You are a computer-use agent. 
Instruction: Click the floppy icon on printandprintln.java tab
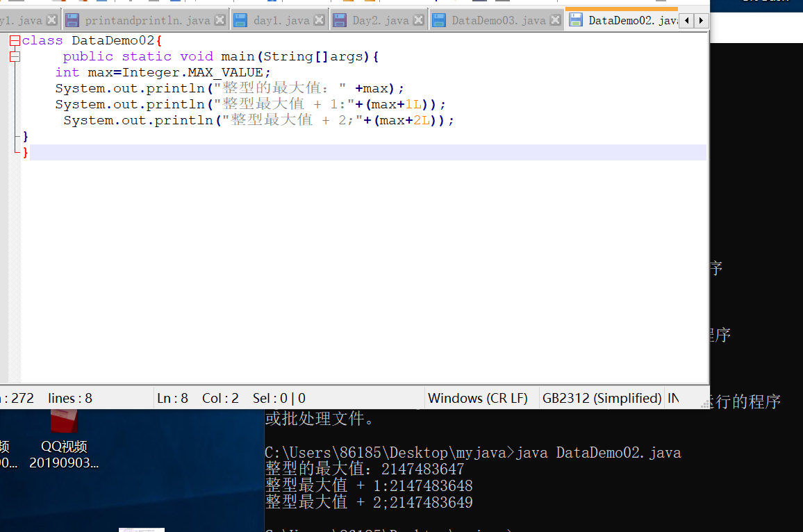click(72, 20)
